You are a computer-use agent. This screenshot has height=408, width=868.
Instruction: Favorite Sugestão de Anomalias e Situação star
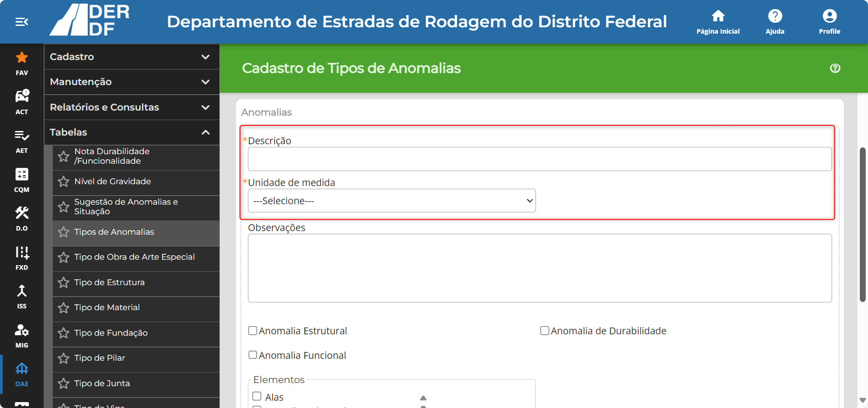pyautogui.click(x=64, y=207)
